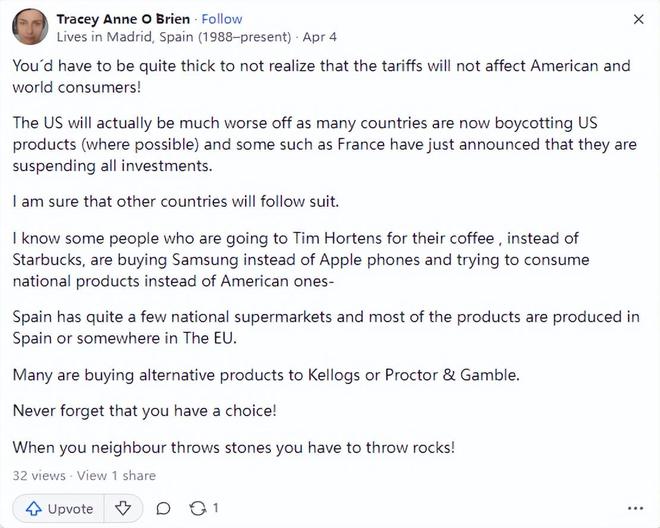Click the share count number 1

tap(216, 508)
